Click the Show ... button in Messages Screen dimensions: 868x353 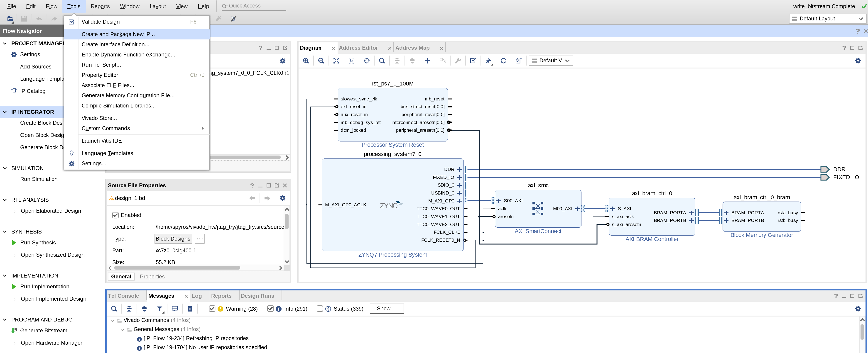click(x=387, y=309)
